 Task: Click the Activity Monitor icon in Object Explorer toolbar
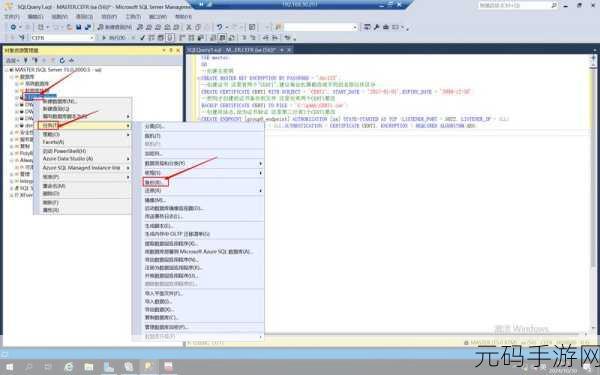click(x=72, y=60)
